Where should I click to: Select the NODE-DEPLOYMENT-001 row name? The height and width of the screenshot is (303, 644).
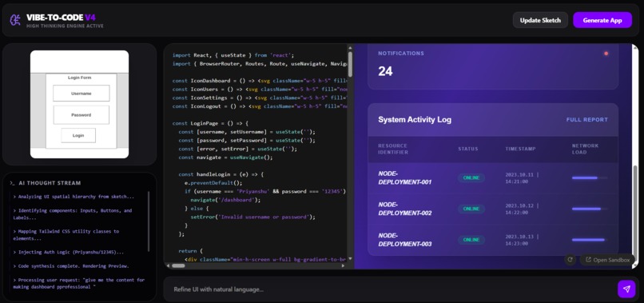404,177
